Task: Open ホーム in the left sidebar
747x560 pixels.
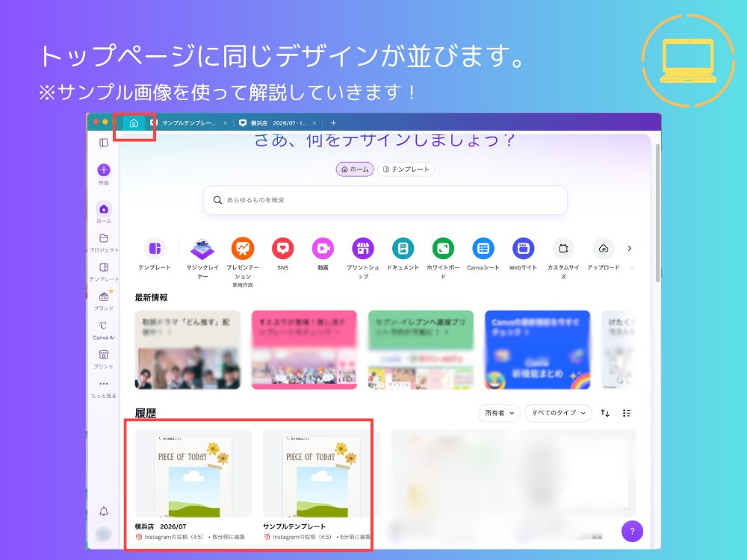Action: (104, 212)
